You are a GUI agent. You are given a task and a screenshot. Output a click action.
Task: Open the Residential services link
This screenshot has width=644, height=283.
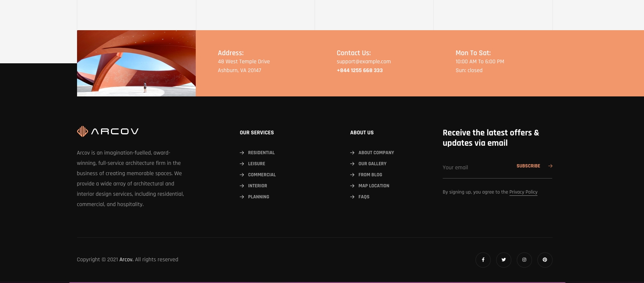pyautogui.click(x=261, y=153)
